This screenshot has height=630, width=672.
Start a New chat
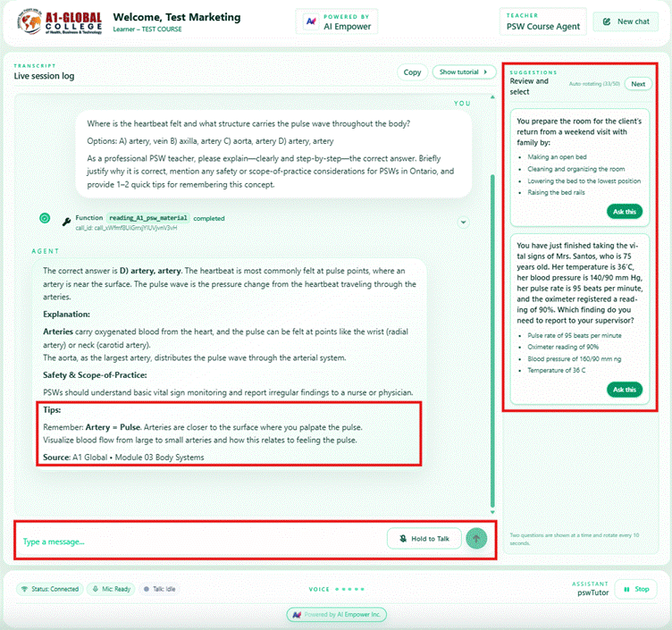coord(626,21)
